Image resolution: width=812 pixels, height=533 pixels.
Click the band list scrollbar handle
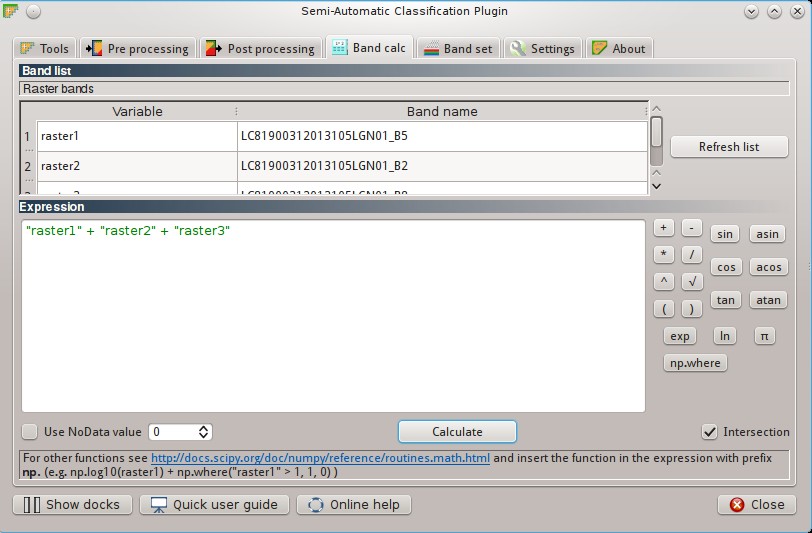(657, 132)
